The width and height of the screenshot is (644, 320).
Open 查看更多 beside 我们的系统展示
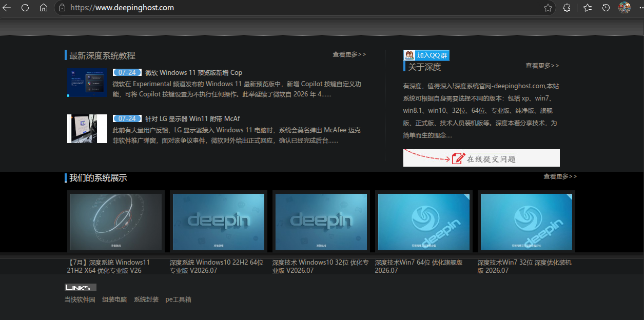(560, 176)
